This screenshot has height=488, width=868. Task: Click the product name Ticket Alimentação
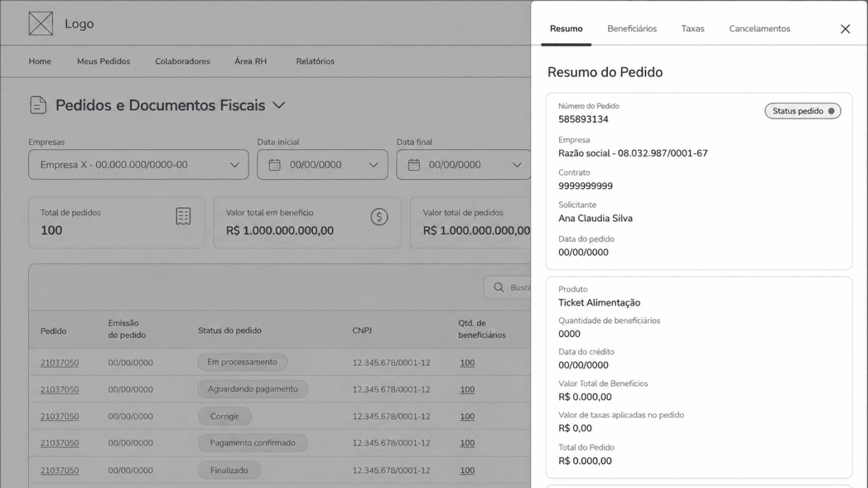(600, 303)
